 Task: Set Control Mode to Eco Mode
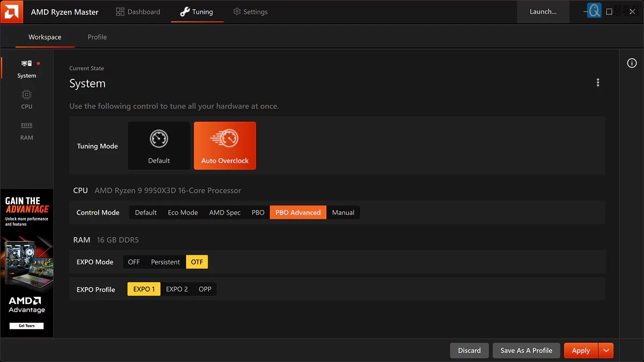click(182, 212)
